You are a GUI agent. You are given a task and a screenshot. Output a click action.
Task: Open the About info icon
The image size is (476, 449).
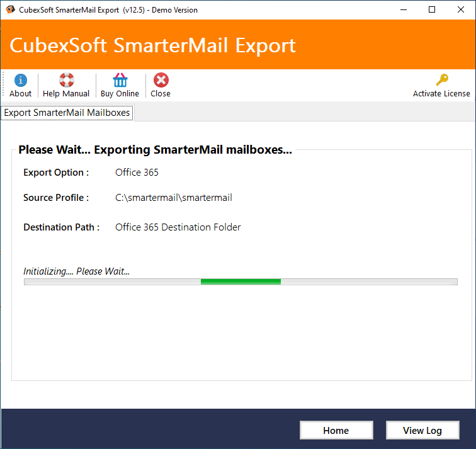[20, 81]
